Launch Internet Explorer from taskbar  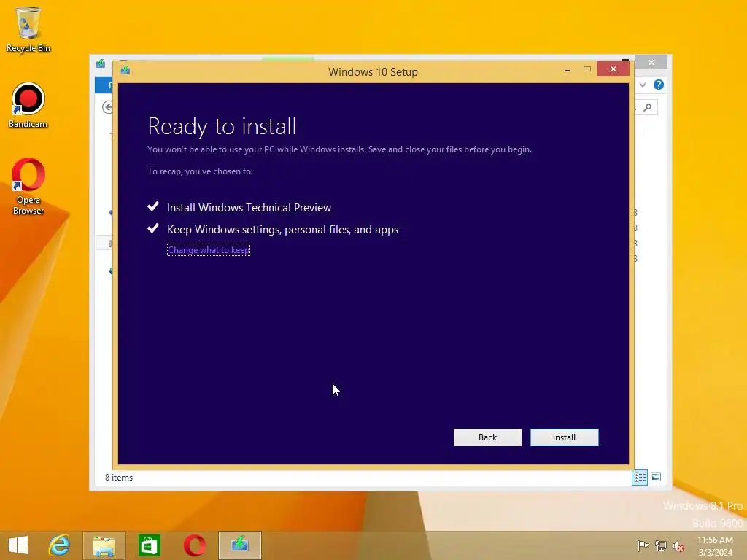pos(60,545)
